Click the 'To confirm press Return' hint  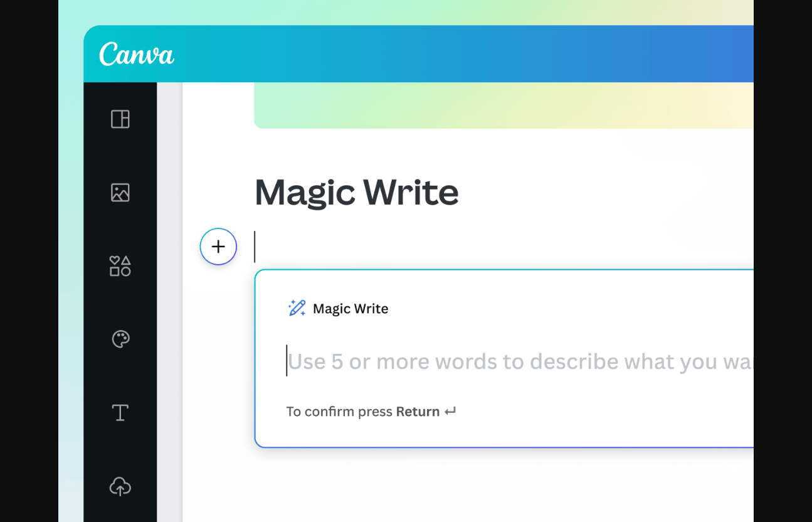click(339, 412)
